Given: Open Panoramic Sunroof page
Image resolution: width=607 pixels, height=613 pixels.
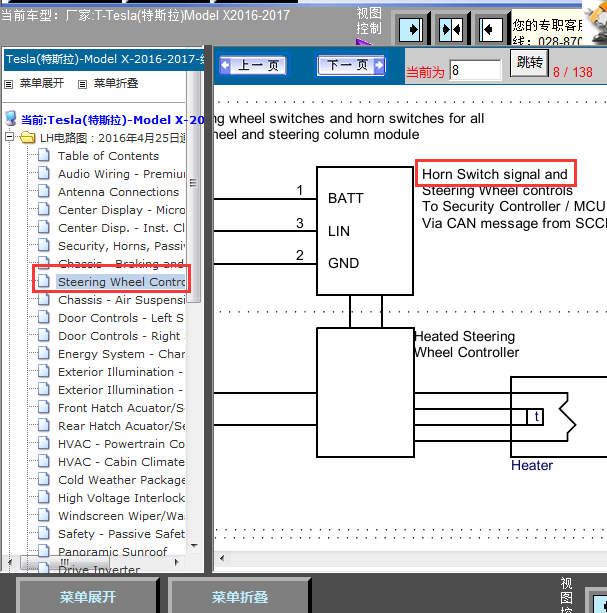Looking at the screenshot, I should pyautogui.click(x=113, y=551).
